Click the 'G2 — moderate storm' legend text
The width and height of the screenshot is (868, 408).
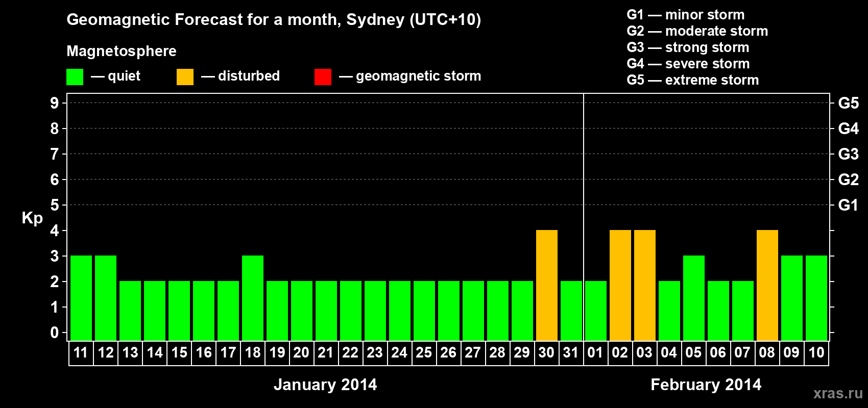pyautogui.click(x=697, y=31)
